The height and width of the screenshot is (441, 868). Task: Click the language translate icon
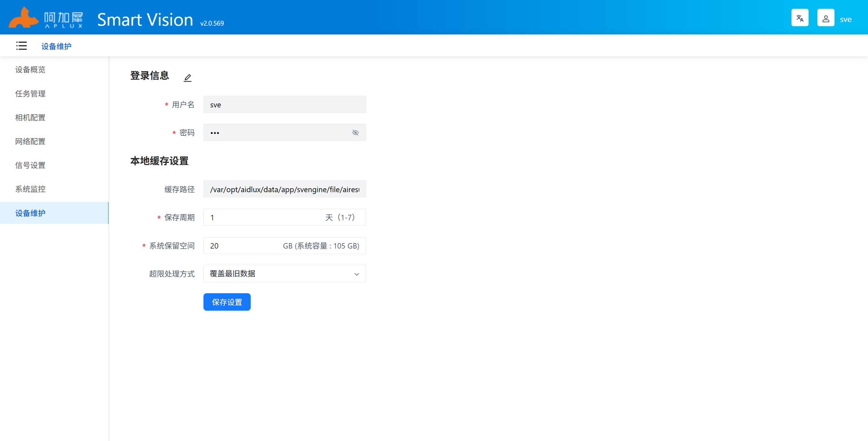click(x=800, y=18)
